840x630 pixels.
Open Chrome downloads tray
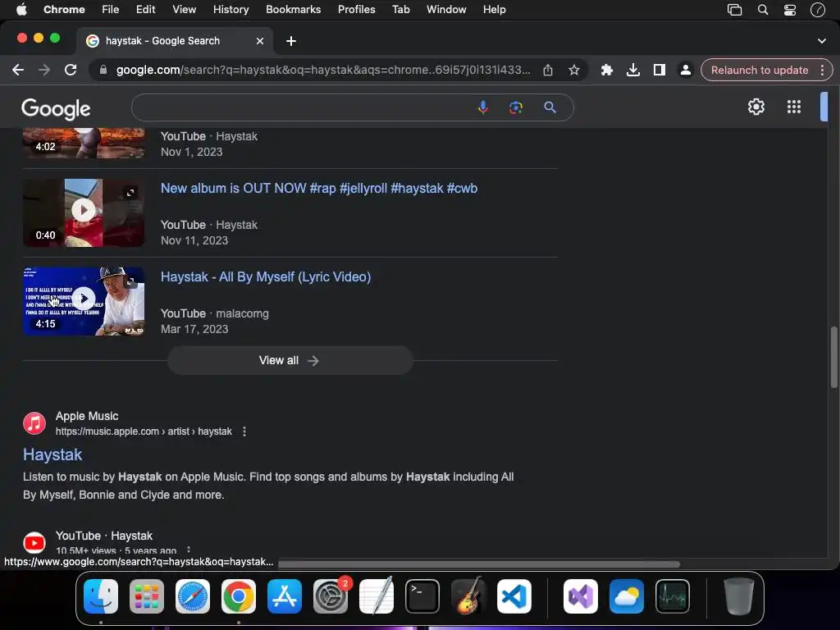coord(633,71)
